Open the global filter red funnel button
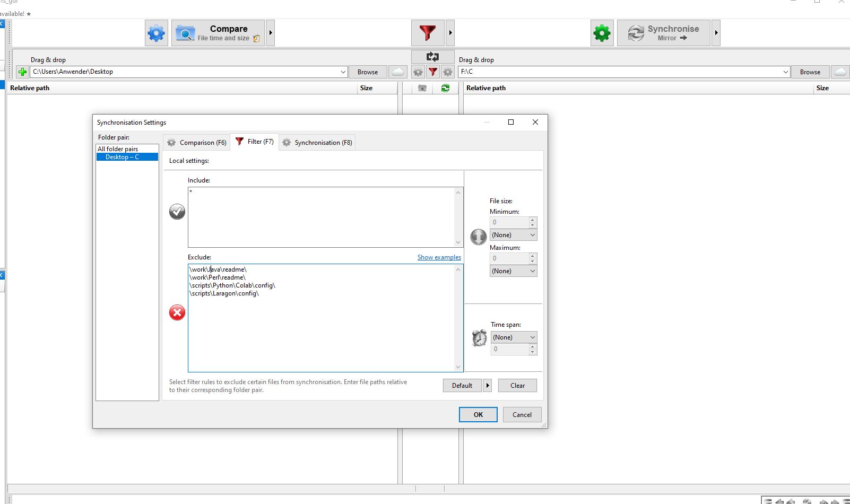The width and height of the screenshot is (850, 504). pyautogui.click(x=428, y=33)
